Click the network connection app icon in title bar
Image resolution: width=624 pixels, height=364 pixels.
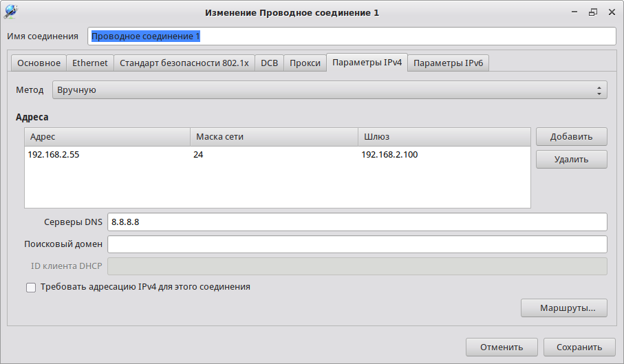pyautogui.click(x=11, y=12)
